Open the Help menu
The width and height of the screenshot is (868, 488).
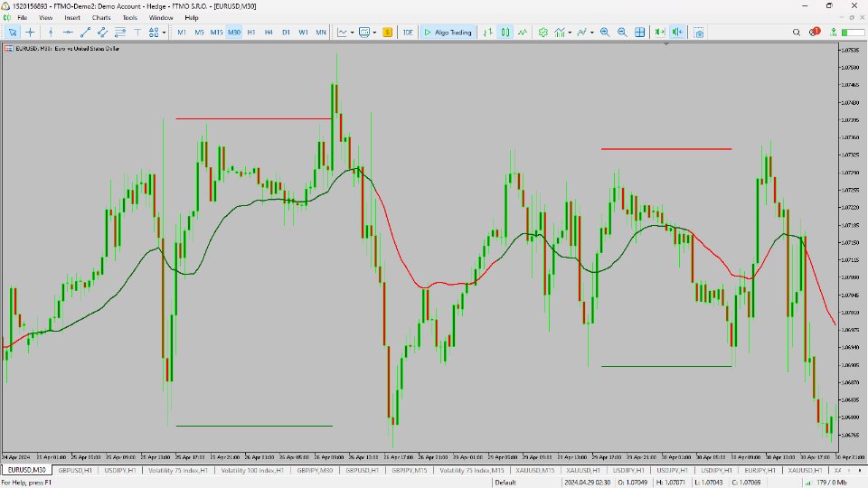[x=192, y=18]
